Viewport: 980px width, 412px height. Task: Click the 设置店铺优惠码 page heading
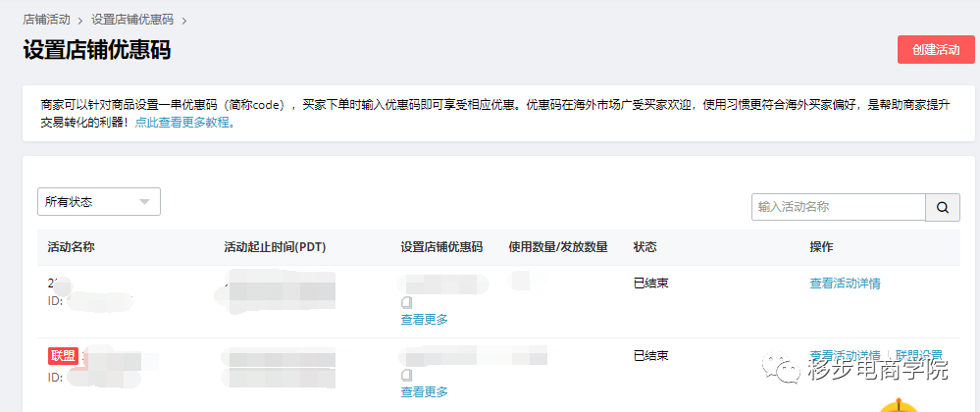coord(97,49)
